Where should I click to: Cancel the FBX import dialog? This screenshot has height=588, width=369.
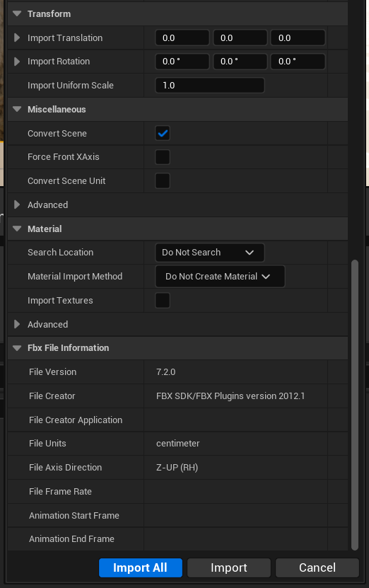pyautogui.click(x=317, y=567)
